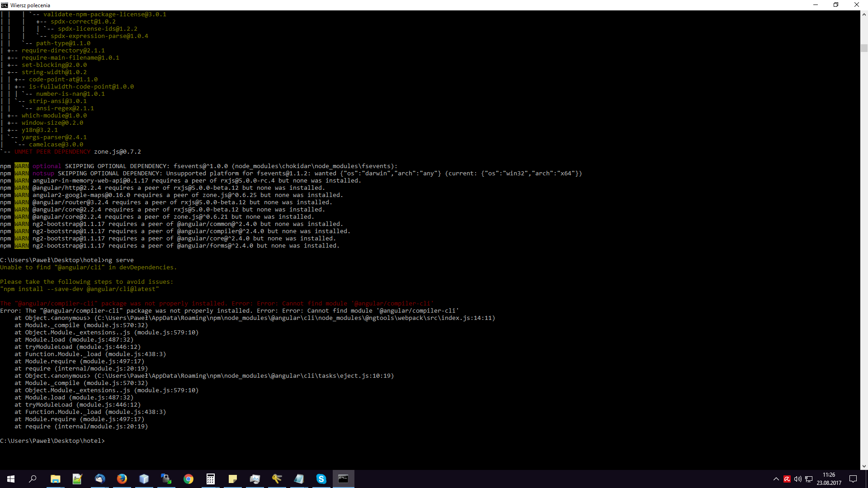Click the clock to view the calendar
868x488 pixels.
coord(829,479)
